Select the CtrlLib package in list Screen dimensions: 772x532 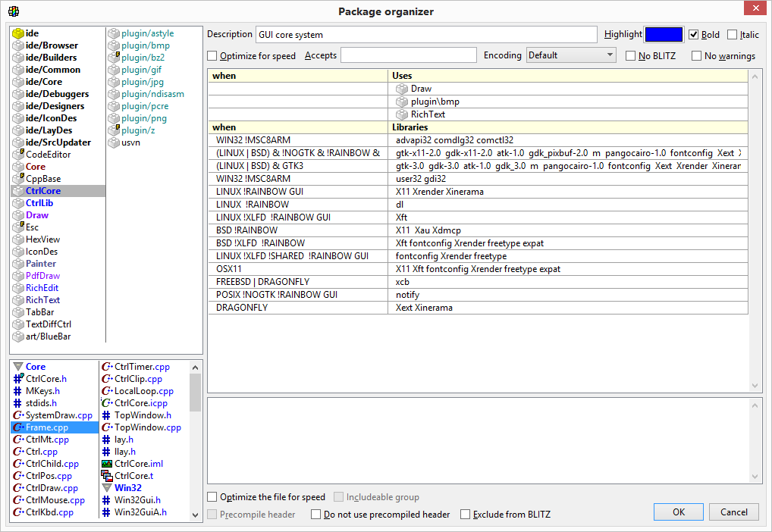pos(39,203)
